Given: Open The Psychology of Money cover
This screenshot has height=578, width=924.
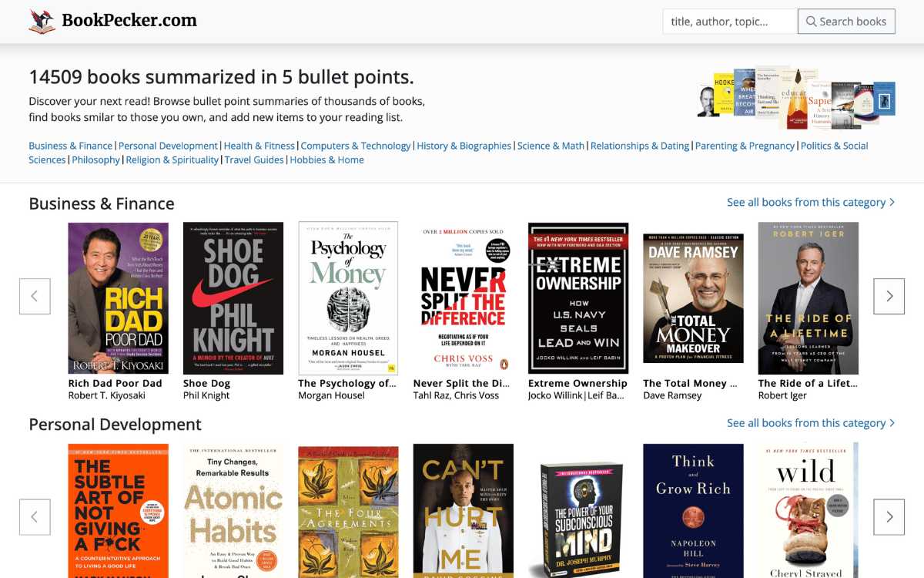Looking at the screenshot, I should (x=348, y=298).
